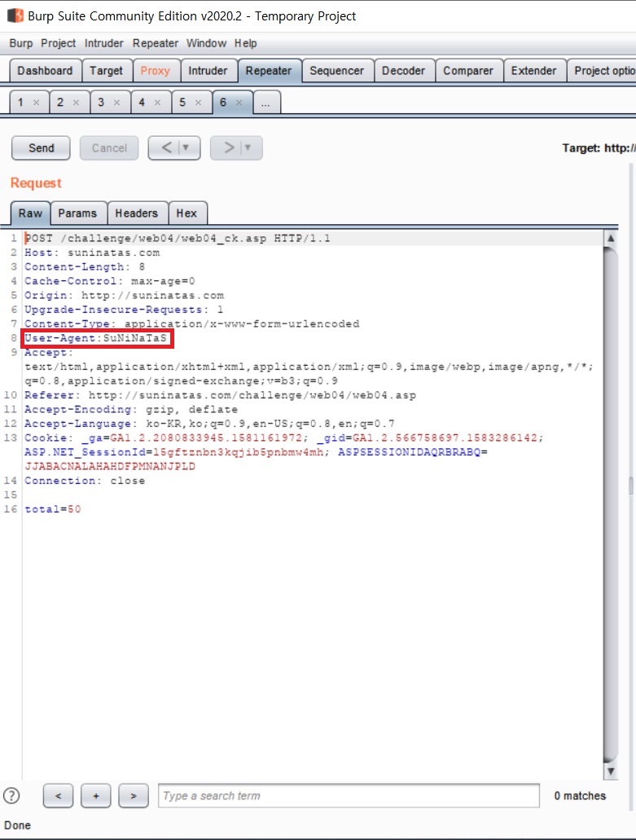Select Repeater request tab 6
636x840 pixels.
tap(222, 103)
